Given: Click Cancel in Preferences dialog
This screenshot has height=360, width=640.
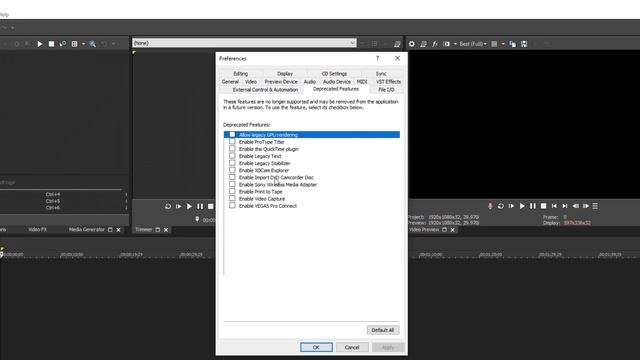Looking at the screenshot, I should click(x=352, y=347).
